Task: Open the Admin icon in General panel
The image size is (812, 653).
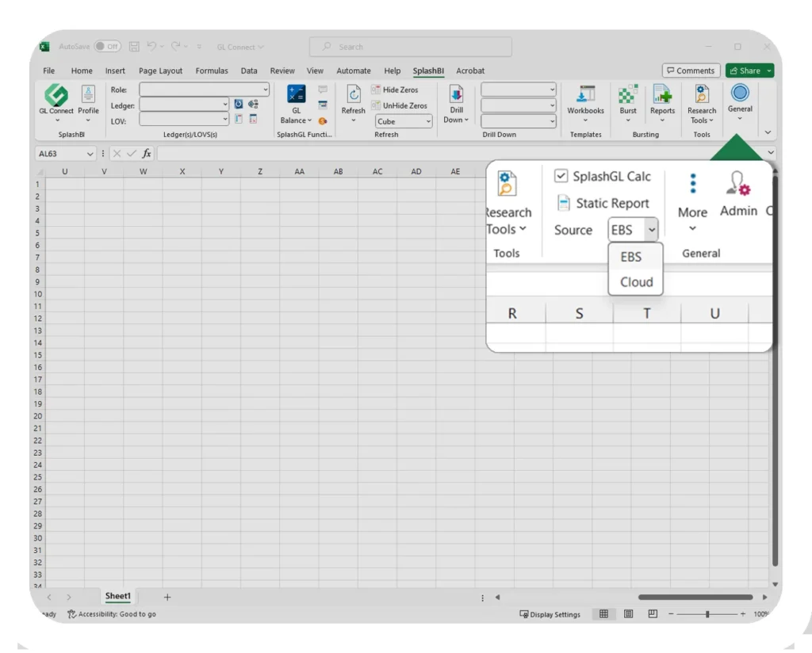Action: point(738,185)
